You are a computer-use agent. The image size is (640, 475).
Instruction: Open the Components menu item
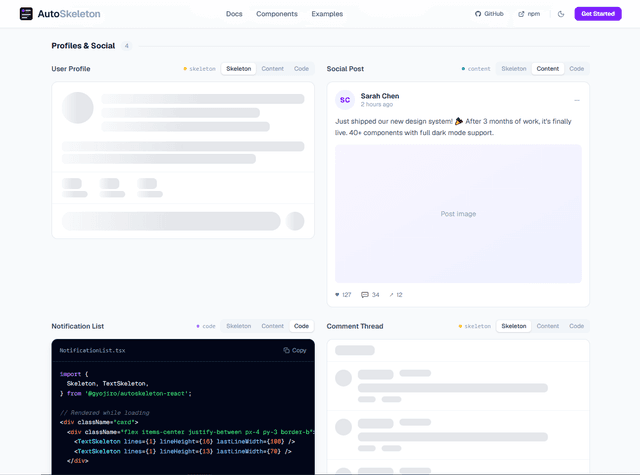(x=277, y=14)
